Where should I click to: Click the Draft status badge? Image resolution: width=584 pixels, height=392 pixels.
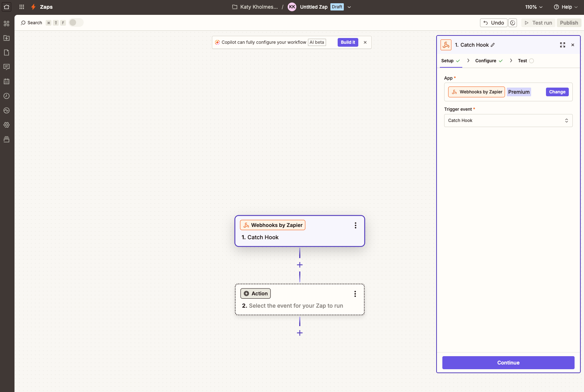337,7
